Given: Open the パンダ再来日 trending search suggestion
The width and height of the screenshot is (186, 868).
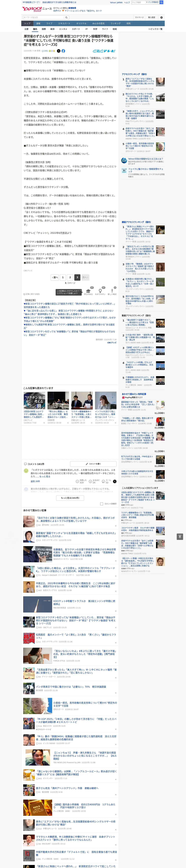Looking at the screenshot, I should pyautogui.click(x=153, y=2).
